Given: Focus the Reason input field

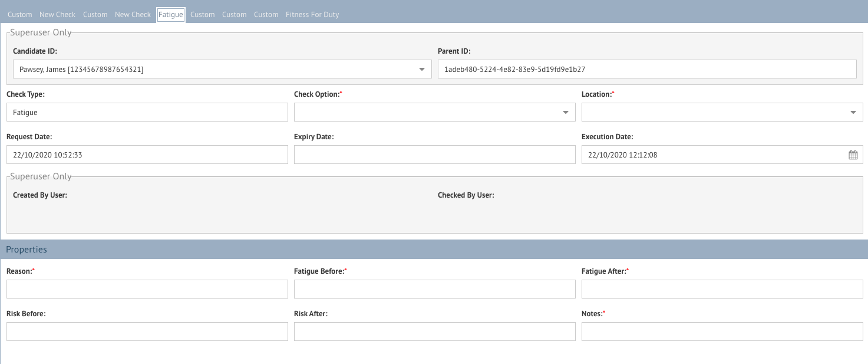Looking at the screenshot, I should coord(147,289).
